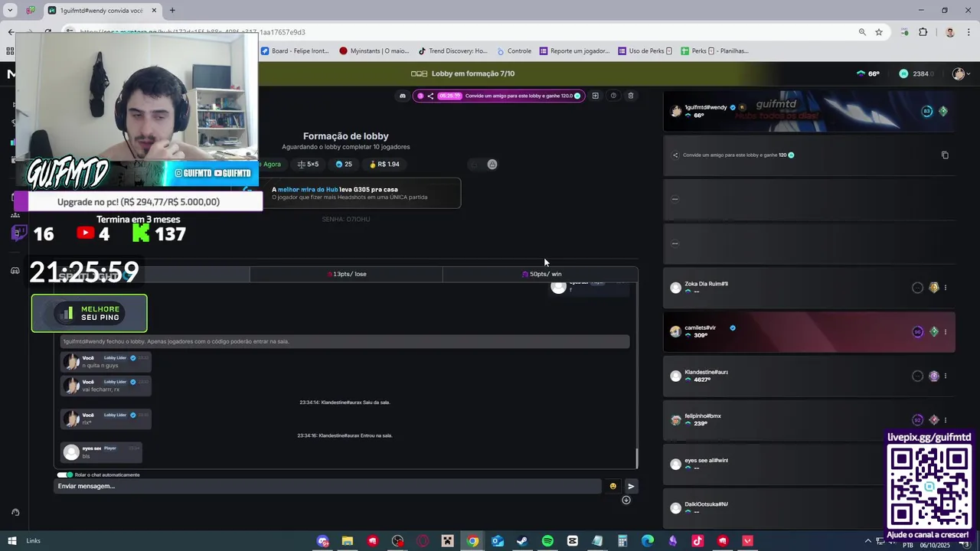Viewport: 980px width, 551px height.
Task: Click the share icon in the invite bar
Action: point(430,96)
